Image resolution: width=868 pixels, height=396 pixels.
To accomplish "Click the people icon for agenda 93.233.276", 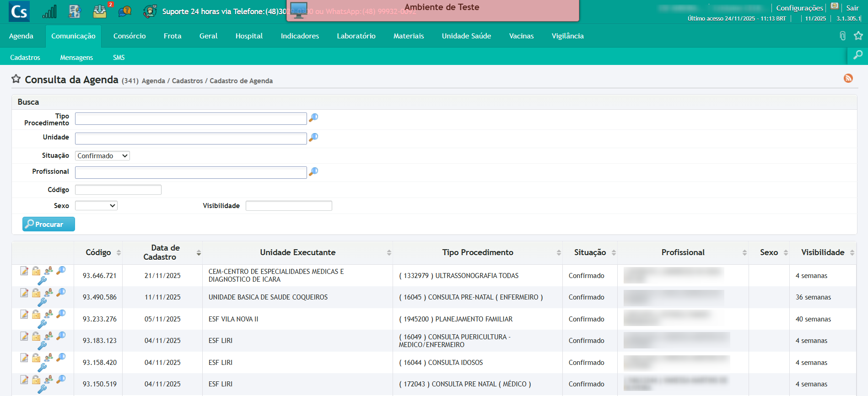I will [49, 314].
